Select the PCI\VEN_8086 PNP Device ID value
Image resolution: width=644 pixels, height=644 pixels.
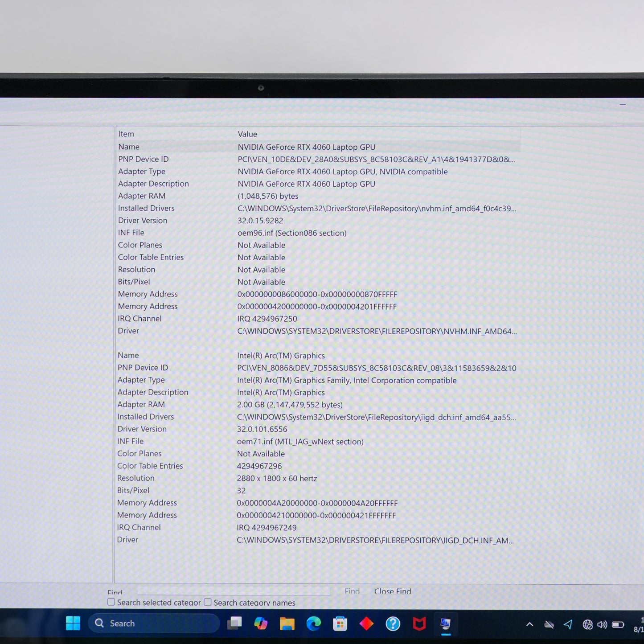click(x=377, y=368)
